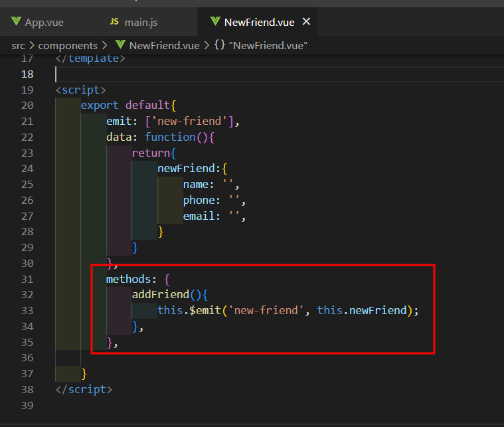Viewport: 504px width, 427px height.
Task: Click the 'methods' property on line 31
Action: 129,279
